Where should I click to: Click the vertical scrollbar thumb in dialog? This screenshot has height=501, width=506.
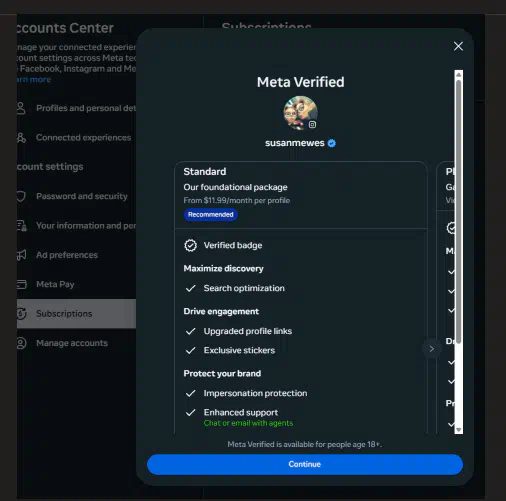coord(459,212)
